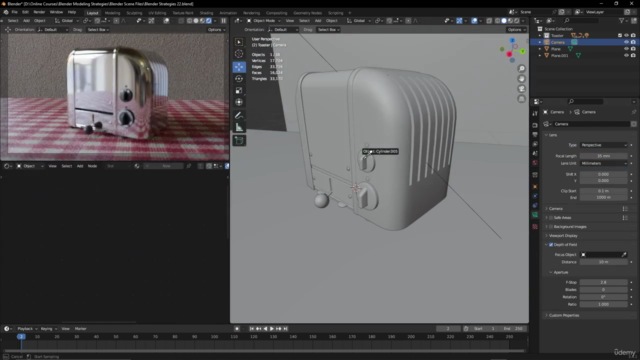The height and width of the screenshot is (360, 640).
Task: Hide the Camera object with eye icon
Action: pyautogui.click(x=626, y=42)
